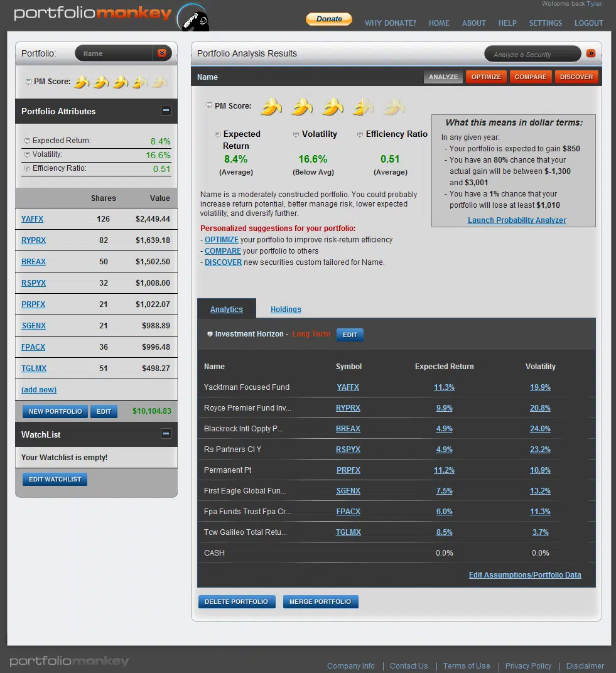Collapse the Portfolio Attributes panel
This screenshot has width=616, height=673.
tap(166, 110)
